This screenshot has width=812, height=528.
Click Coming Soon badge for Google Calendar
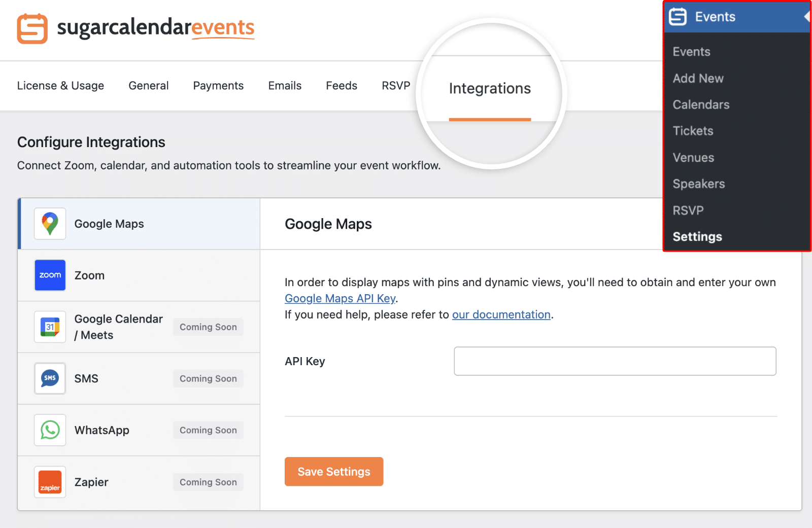pos(208,327)
